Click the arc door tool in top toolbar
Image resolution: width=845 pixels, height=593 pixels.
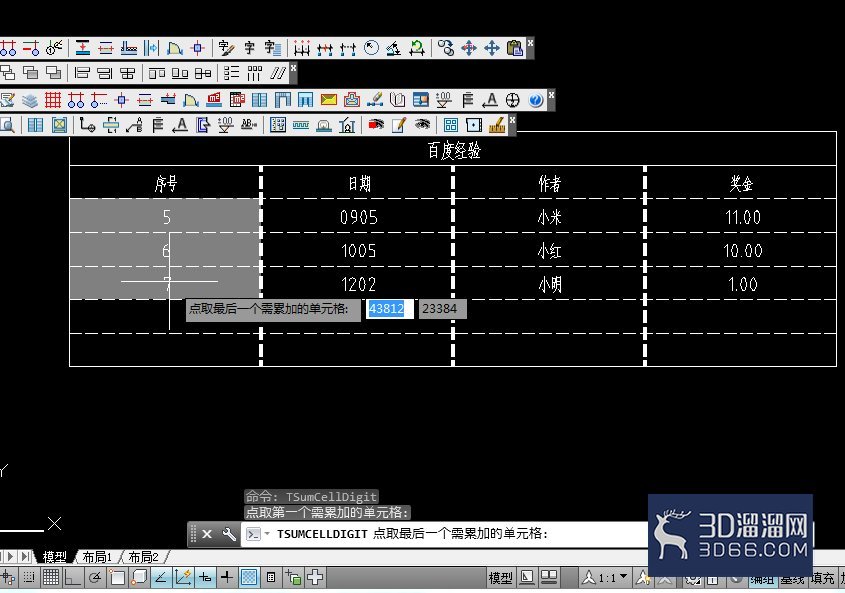coord(175,49)
